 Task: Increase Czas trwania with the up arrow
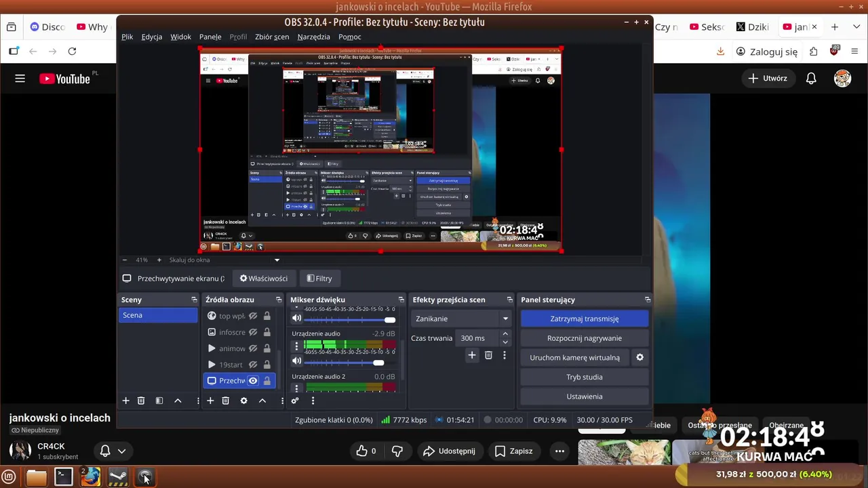pos(505,334)
